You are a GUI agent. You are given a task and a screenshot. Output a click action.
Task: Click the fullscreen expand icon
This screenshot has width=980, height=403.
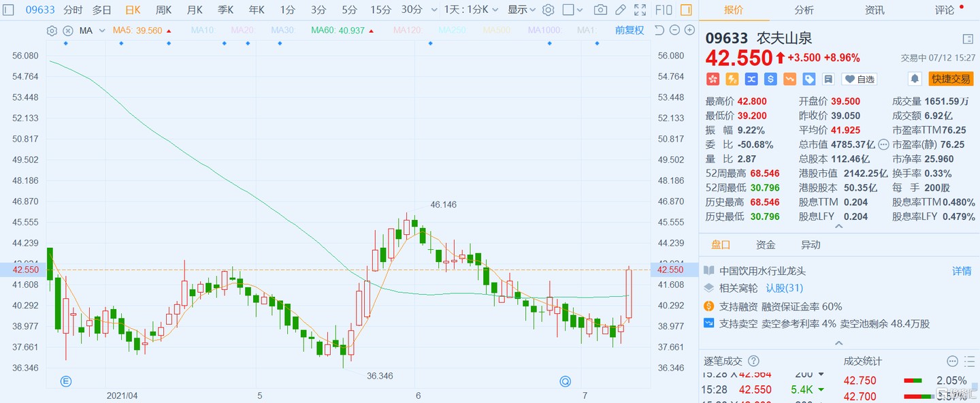click(640, 10)
